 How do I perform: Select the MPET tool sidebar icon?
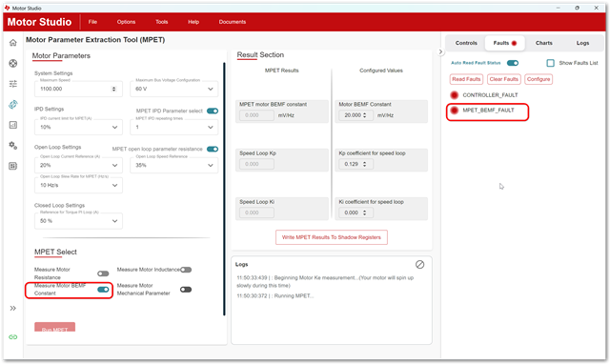pyautogui.click(x=12, y=104)
